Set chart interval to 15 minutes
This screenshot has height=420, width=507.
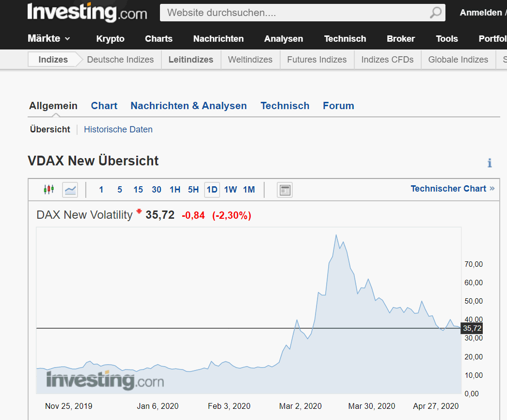(x=138, y=190)
